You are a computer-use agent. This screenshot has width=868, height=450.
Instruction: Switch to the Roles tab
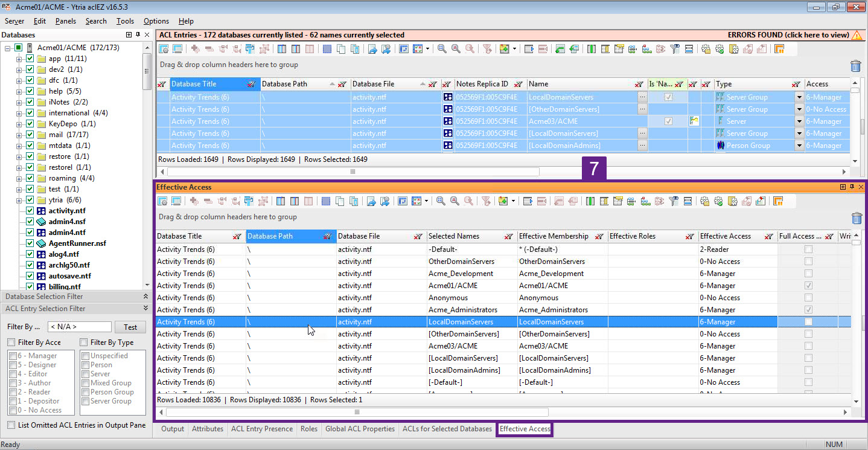coord(308,429)
